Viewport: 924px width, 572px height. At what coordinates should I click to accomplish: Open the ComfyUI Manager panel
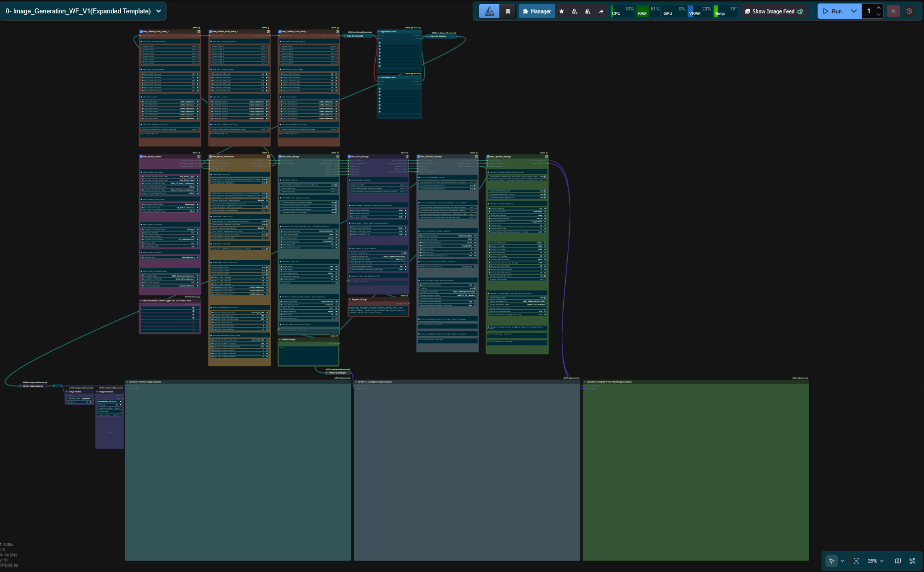(x=536, y=11)
